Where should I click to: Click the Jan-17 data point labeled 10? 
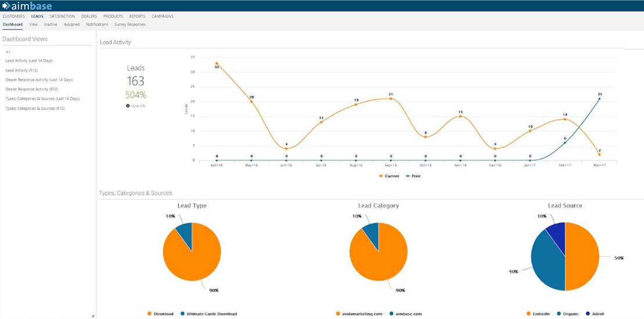point(530,131)
